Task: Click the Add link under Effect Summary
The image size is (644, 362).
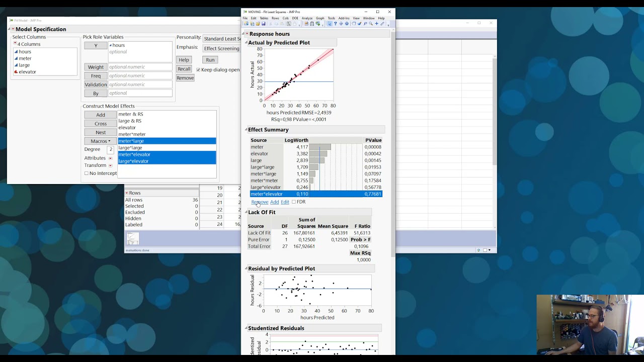Action: click(274, 202)
